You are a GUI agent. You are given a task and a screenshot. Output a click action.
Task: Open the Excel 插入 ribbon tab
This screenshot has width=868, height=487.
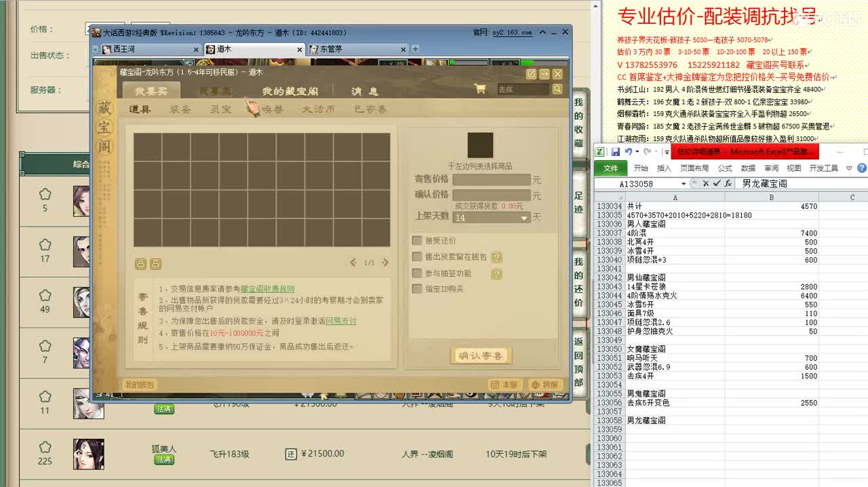point(664,168)
